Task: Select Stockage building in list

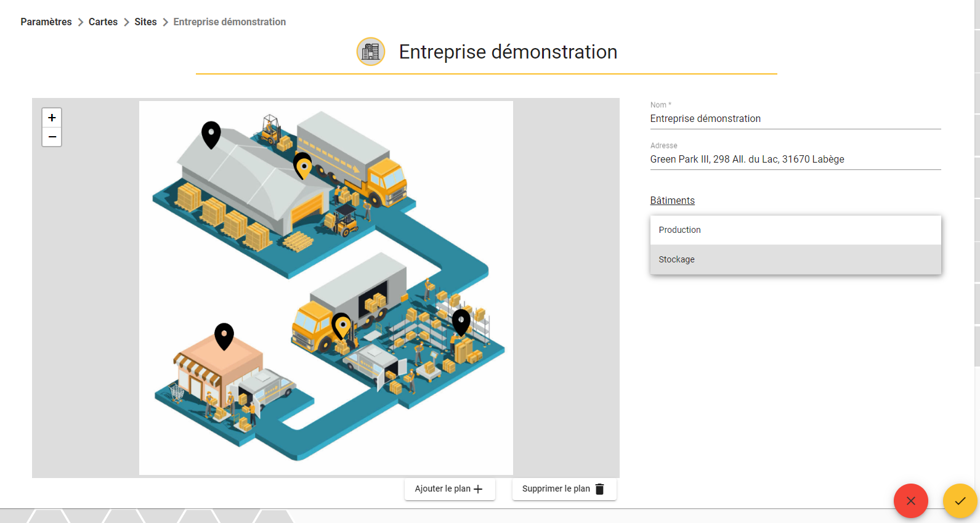Action: tap(795, 259)
